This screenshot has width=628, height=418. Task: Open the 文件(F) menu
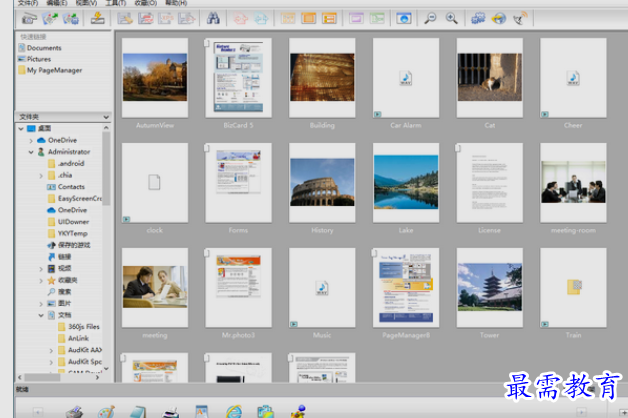[28, 3]
